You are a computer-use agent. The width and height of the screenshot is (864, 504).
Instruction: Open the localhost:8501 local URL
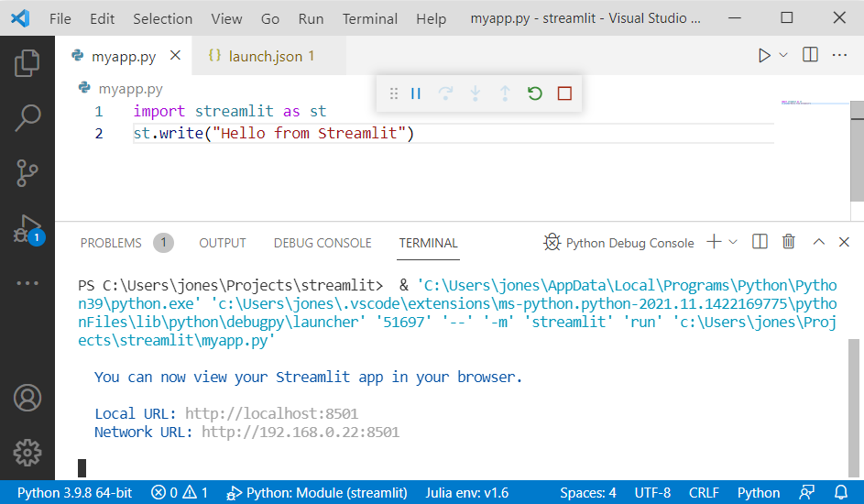tap(271, 413)
